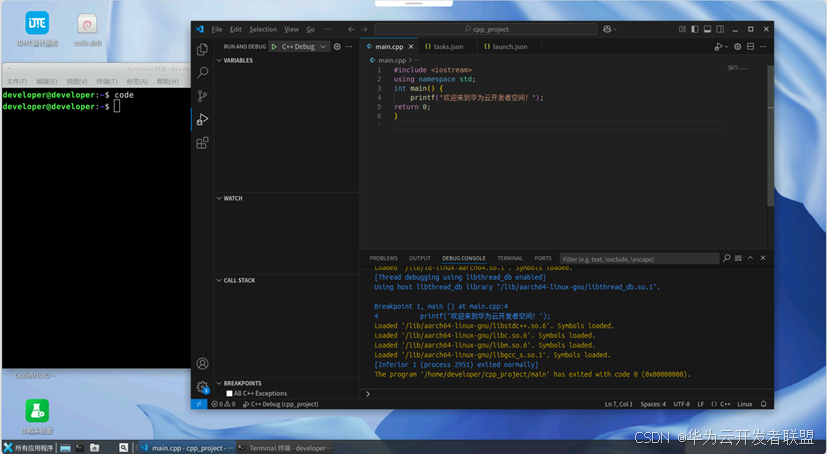
Task: Open the Explorer view in activity bar
Action: point(203,50)
